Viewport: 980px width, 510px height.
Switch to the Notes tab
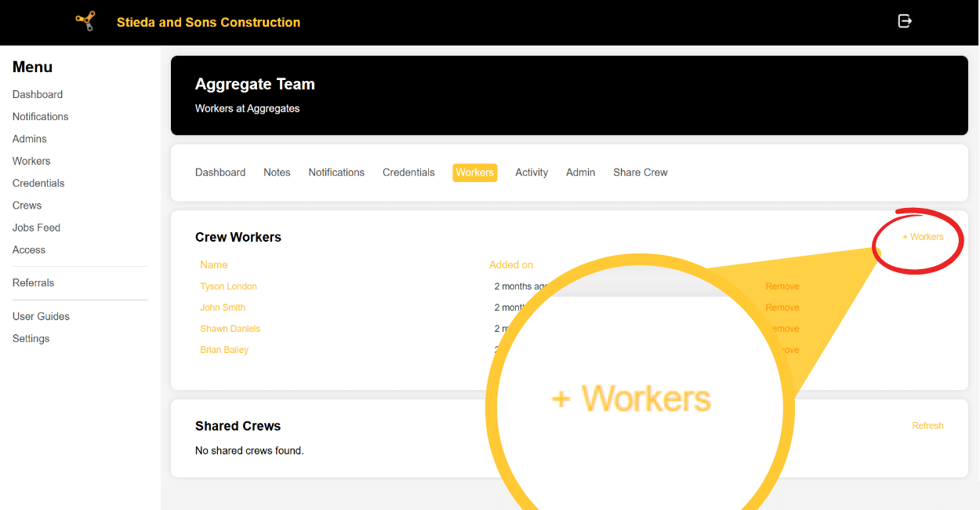click(277, 173)
